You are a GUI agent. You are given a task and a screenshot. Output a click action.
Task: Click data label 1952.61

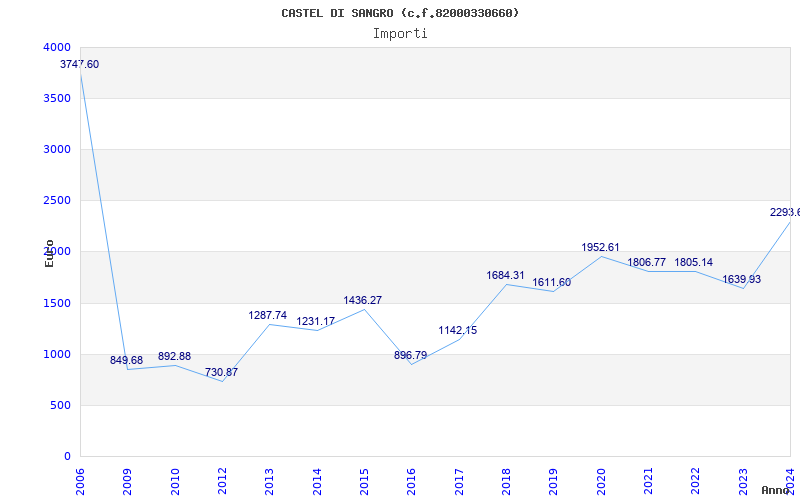601,247
